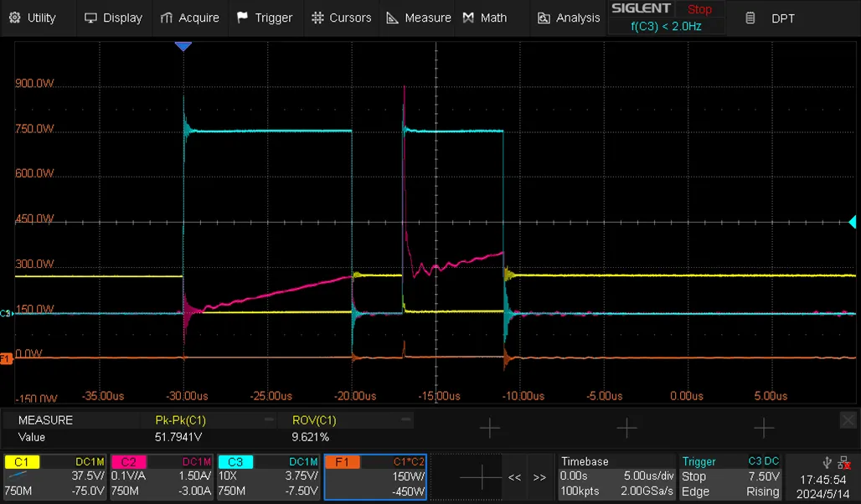Viewport: 861px width, 504px height.
Task: Open the Display menu
Action: tap(114, 18)
